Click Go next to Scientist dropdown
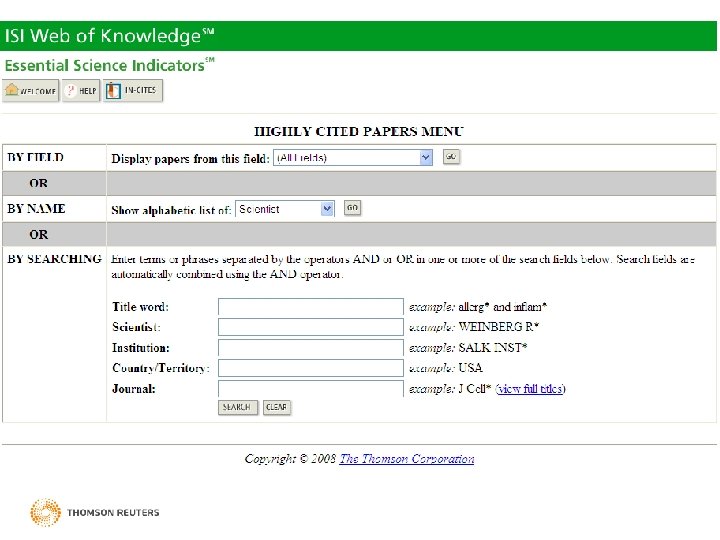720x540 pixels. pyautogui.click(x=352, y=208)
